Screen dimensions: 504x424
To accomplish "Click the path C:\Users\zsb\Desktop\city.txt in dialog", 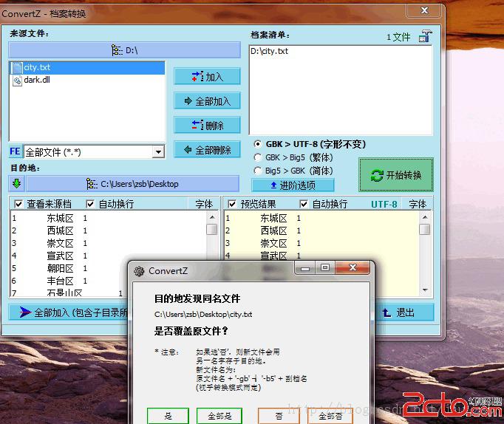I will coord(203,314).
